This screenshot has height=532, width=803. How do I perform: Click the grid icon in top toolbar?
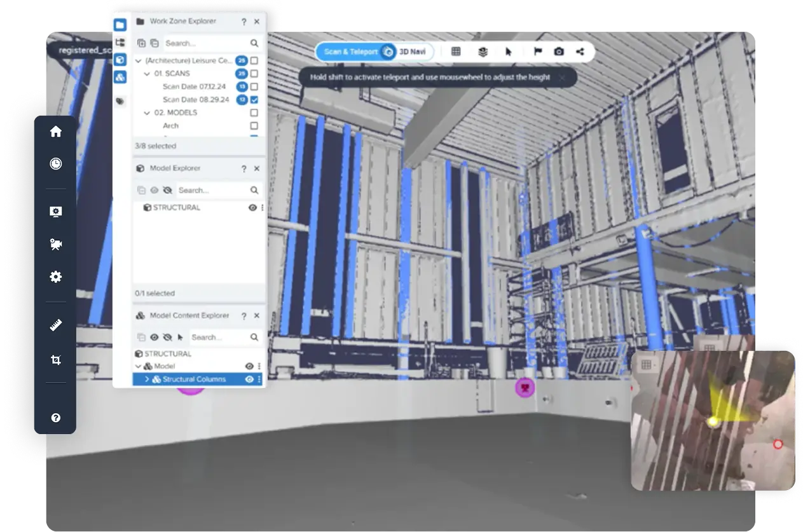click(456, 51)
